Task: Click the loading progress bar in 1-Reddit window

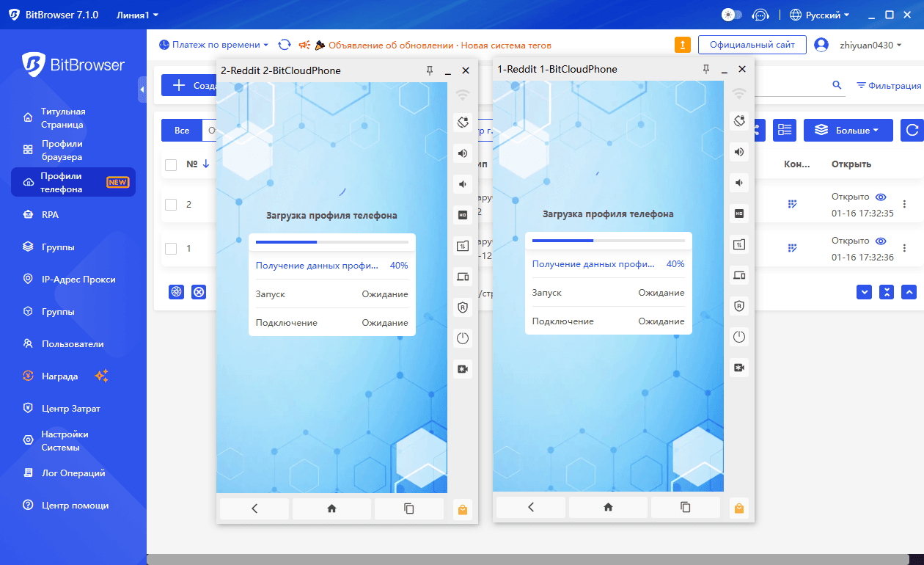Action: (608, 240)
